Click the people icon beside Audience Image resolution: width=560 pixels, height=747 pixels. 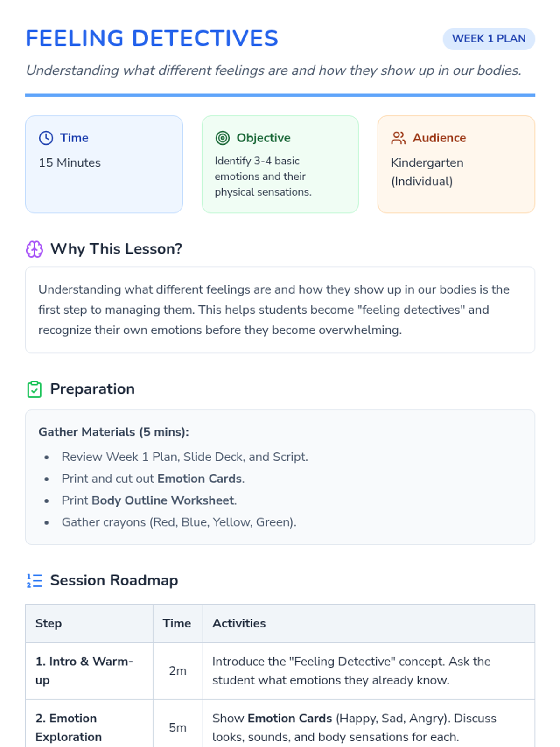[399, 138]
